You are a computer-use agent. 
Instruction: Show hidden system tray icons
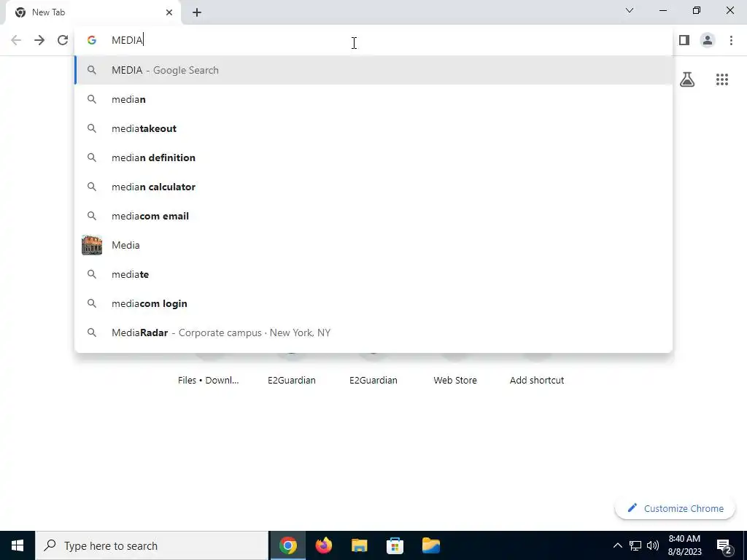point(617,545)
